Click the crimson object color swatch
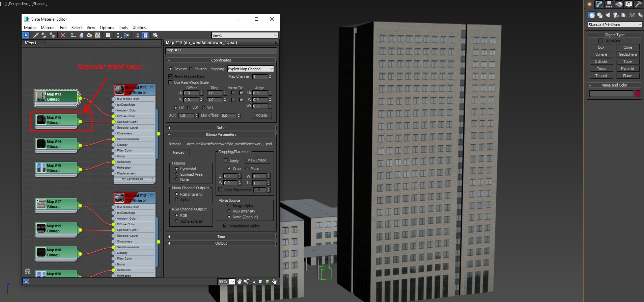 pyautogui.click(x=638, y=94)
